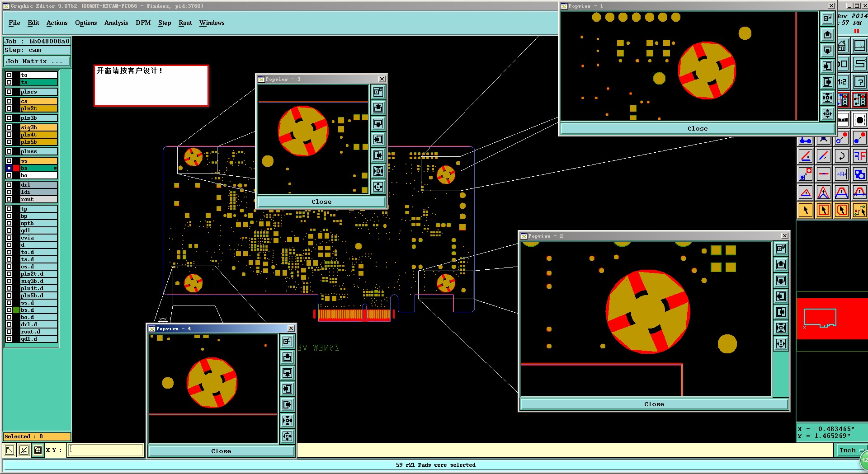868x474 pixels.
Task: Select the pln2t layer name
Action: pyautogui.click(x=39, y=108)
